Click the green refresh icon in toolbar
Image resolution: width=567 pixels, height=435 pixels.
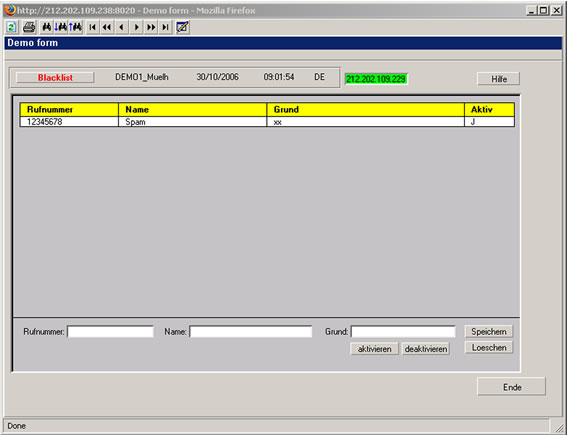click(12, 27)
